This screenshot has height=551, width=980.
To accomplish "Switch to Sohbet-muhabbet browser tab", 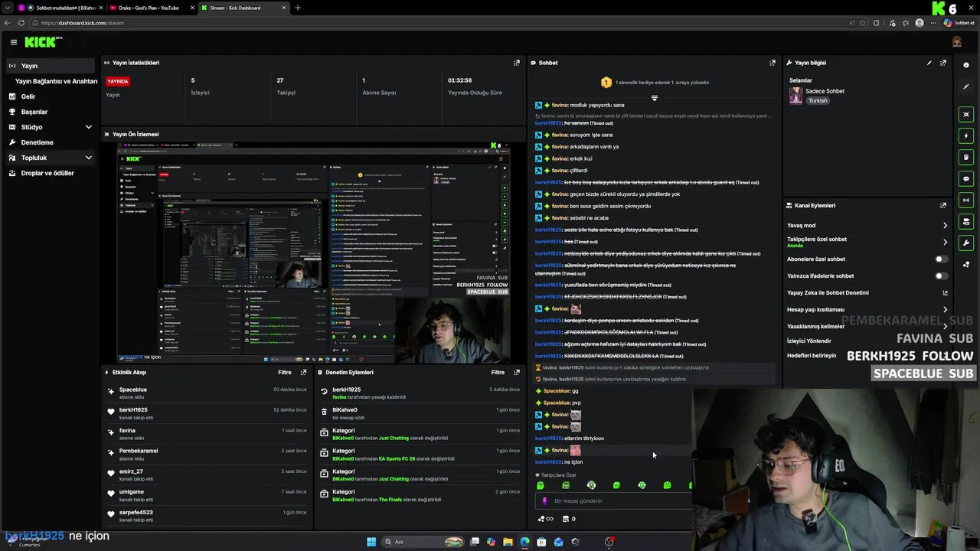I will coord(60,8).
